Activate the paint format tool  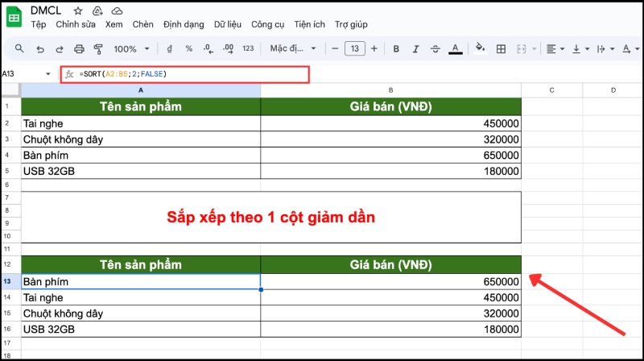(98, 49)
